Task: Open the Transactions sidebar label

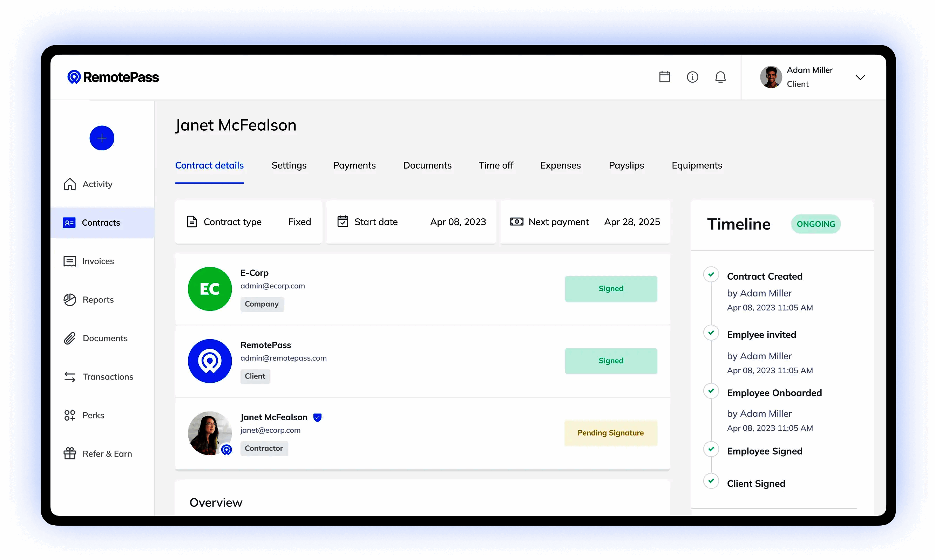Action: click(108, 377)
